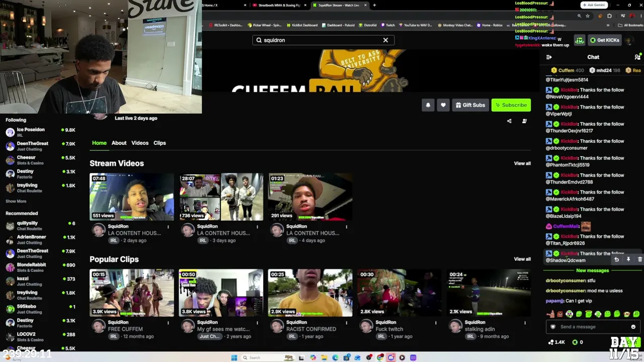Open the KICKs balance icon
Image resolution: width=644 pixels, height=362 pixels.
click(x=575, y=342)
